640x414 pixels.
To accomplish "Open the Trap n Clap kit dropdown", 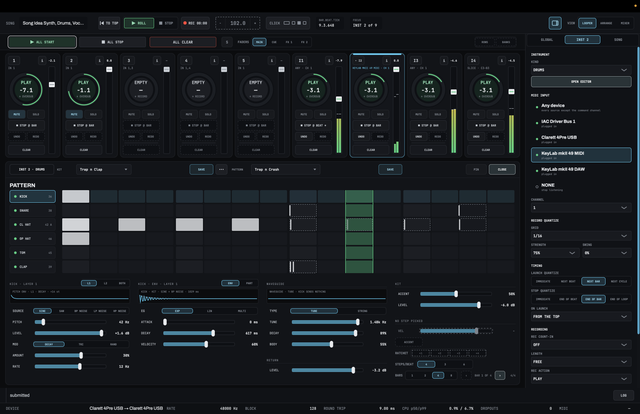I will point(104,169).
